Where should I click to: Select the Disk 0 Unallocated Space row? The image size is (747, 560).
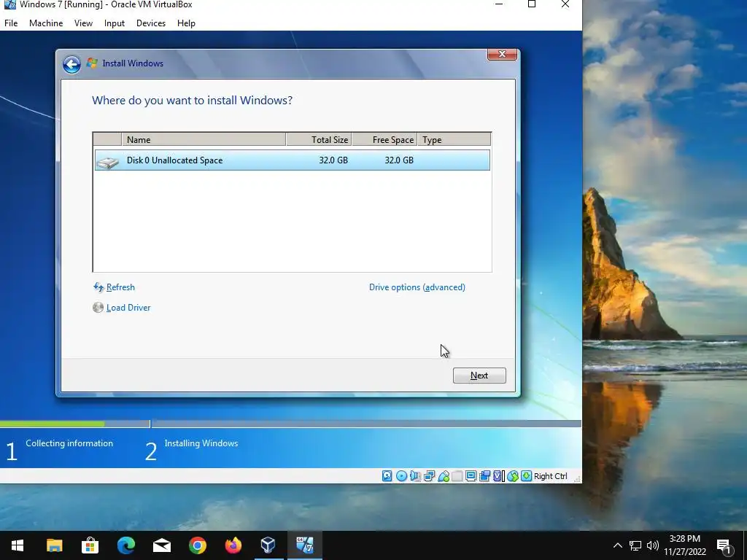(292, 160)
